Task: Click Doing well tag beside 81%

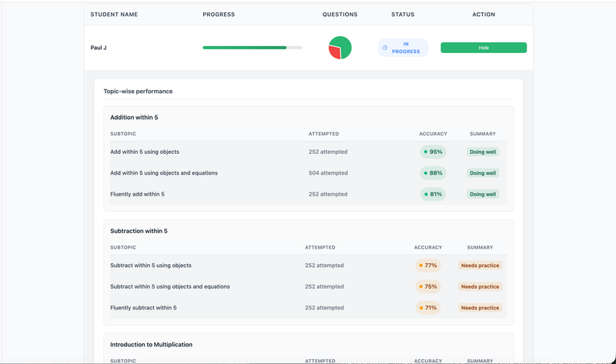Action: click(x=483, y=195)
